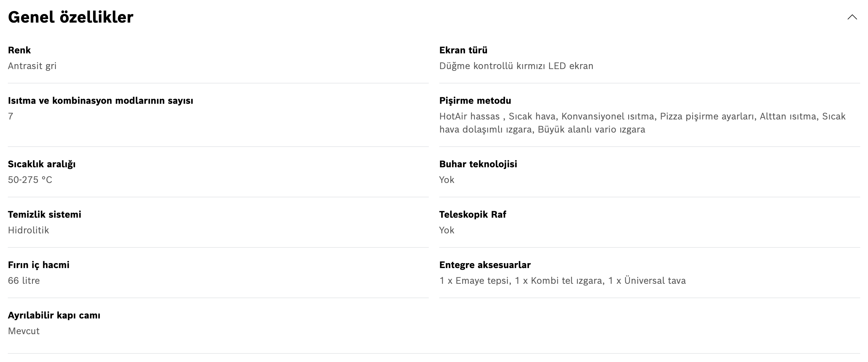Select the Antrasit gri color value
This screenshot has width=868, height=362.
32,66
